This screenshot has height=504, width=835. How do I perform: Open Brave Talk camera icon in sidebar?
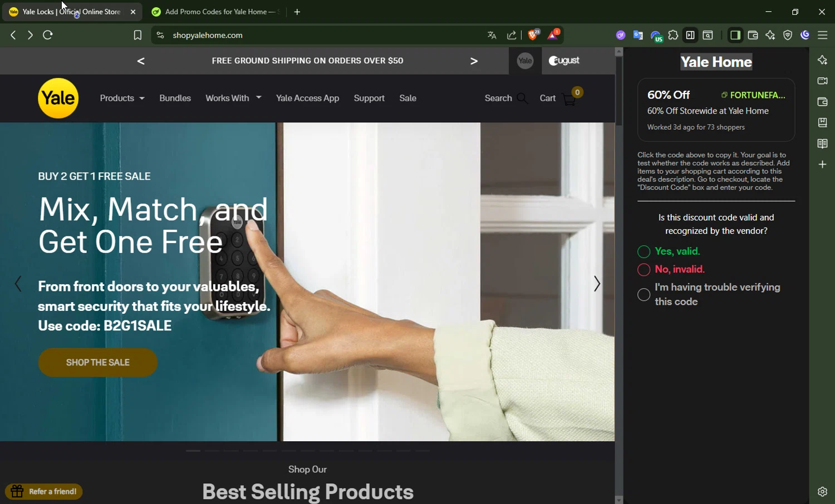(x=822, y=81)
